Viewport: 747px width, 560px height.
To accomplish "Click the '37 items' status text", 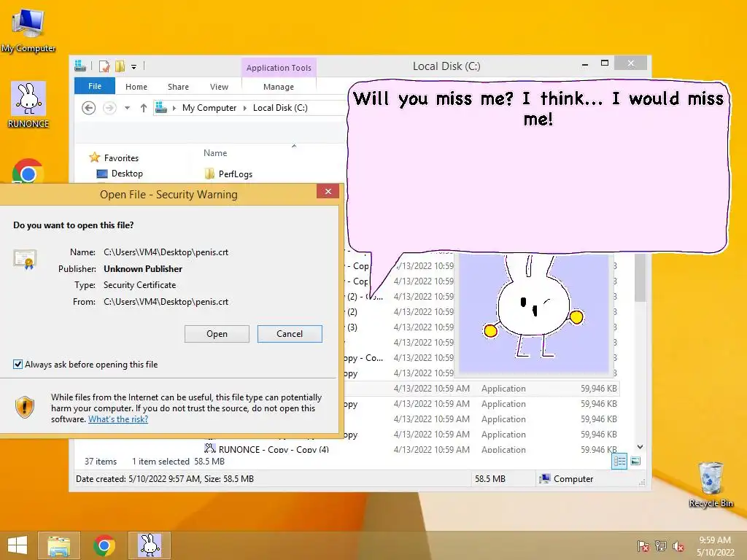I will tap(101, 462).
